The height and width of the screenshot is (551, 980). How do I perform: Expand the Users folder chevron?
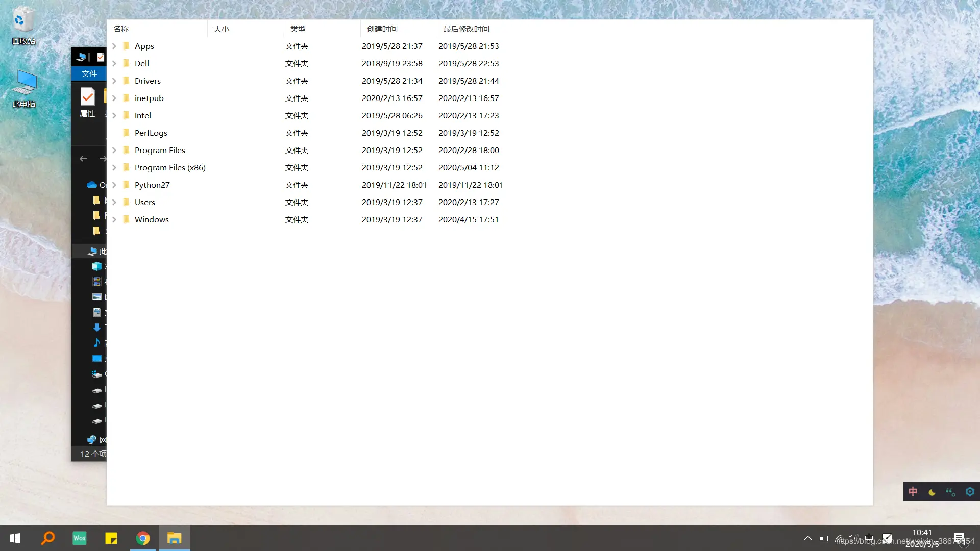click(114, 202)
